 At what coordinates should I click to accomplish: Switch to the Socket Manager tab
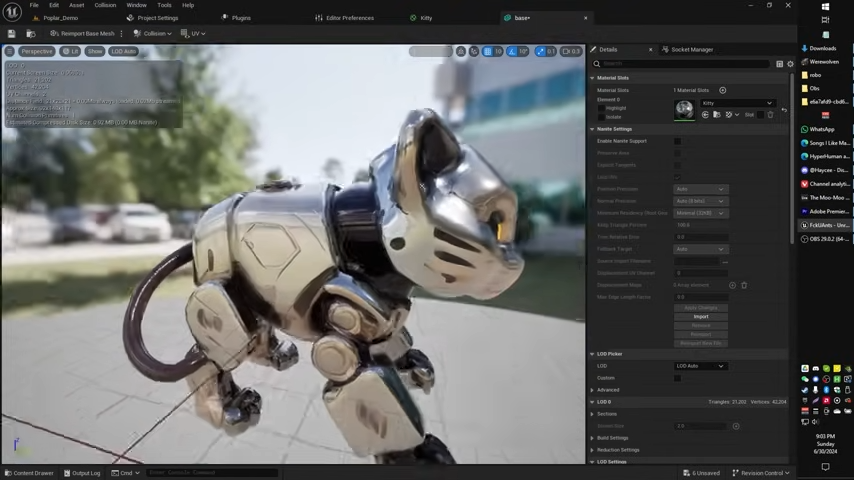(x=692, y=49)
